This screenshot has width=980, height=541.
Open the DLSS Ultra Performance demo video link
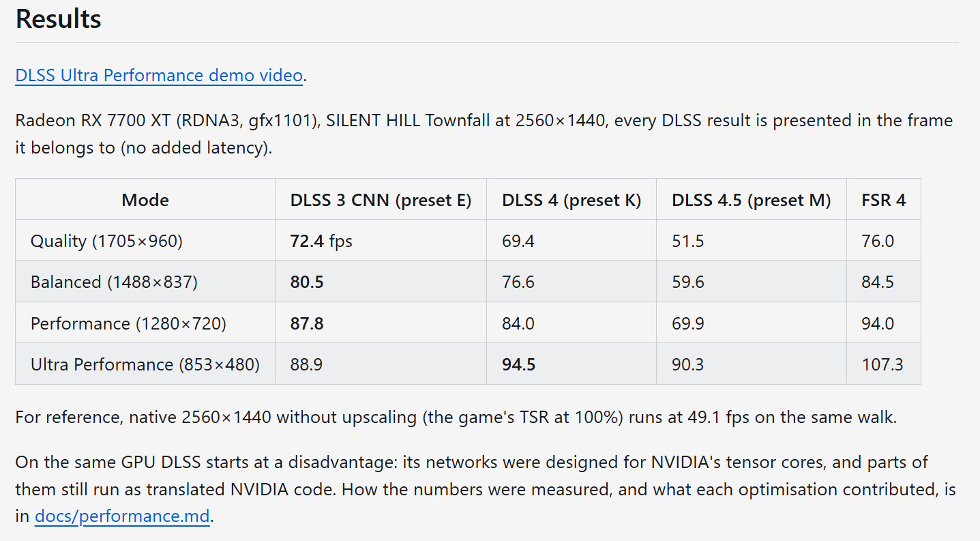coord(159,75)
